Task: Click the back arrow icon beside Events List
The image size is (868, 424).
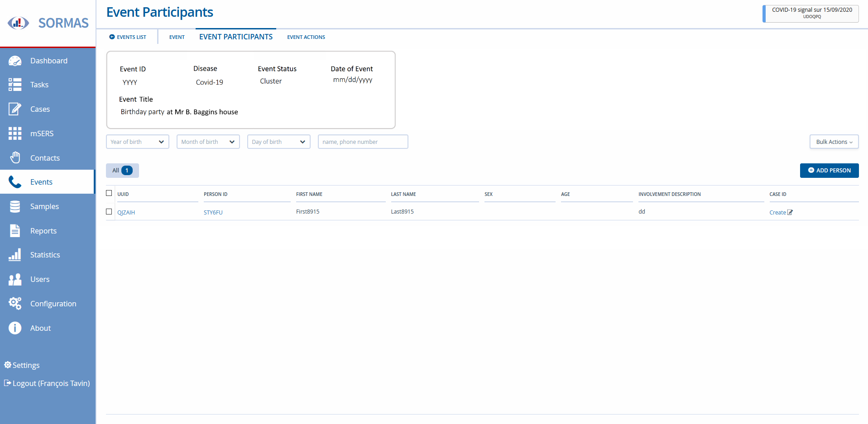Action: point(112,37)
